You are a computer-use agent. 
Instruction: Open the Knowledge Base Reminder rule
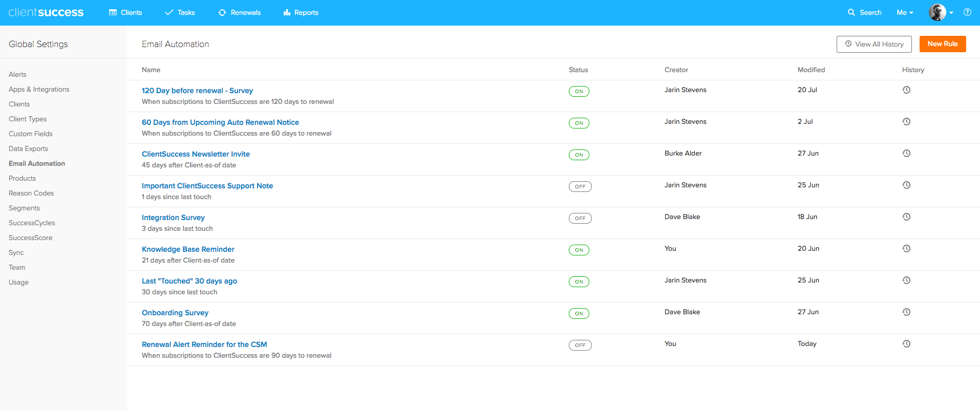(x=188, y=249)
